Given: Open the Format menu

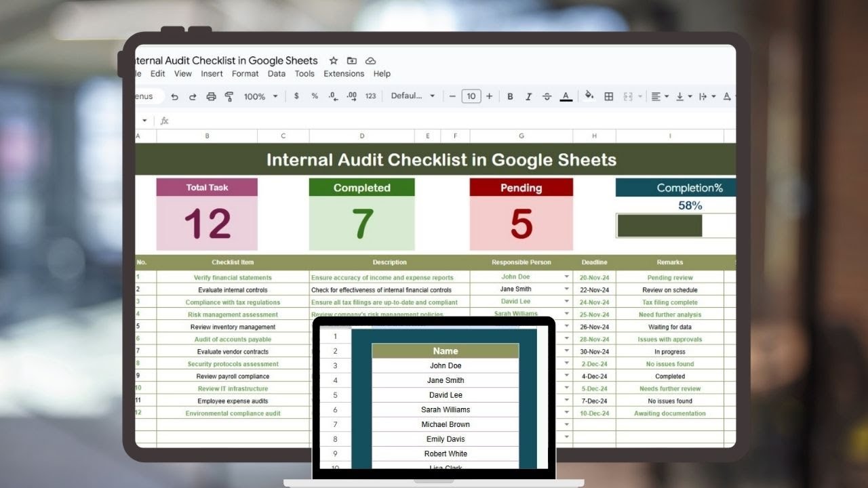Looking at the screenshot, I should pos(245,74).
